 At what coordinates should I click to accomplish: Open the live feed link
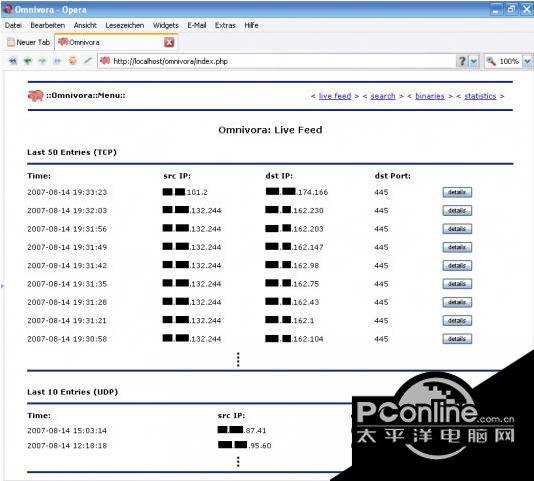pyautogui.click(x=335, y=96)
